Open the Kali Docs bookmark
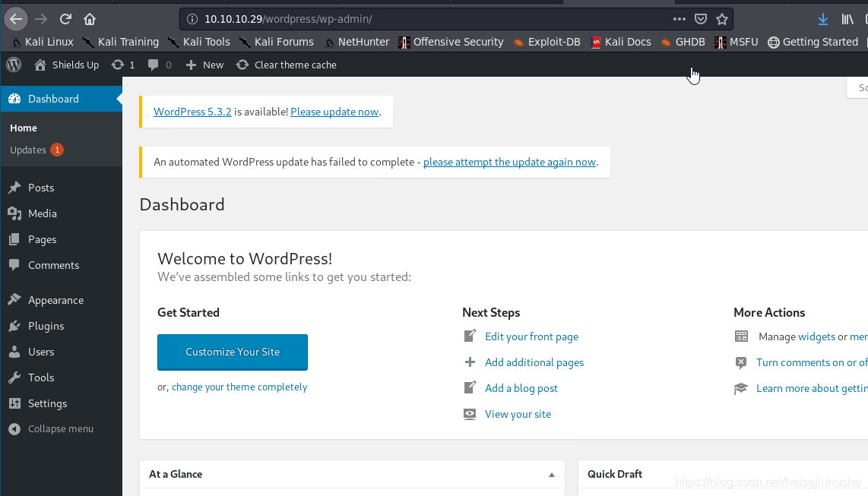This screenshot has width=868, height=496. click(621, 42)
